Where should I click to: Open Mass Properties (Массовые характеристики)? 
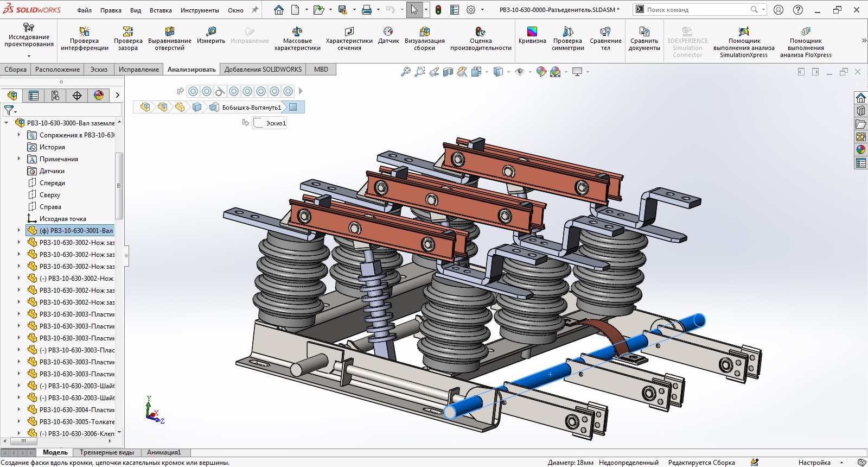tap(297, 37)
